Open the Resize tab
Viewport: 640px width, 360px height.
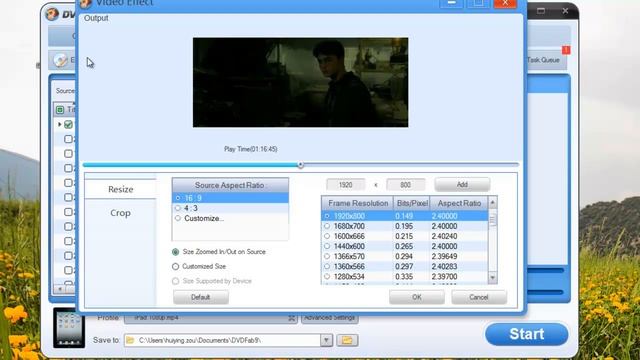120,189
